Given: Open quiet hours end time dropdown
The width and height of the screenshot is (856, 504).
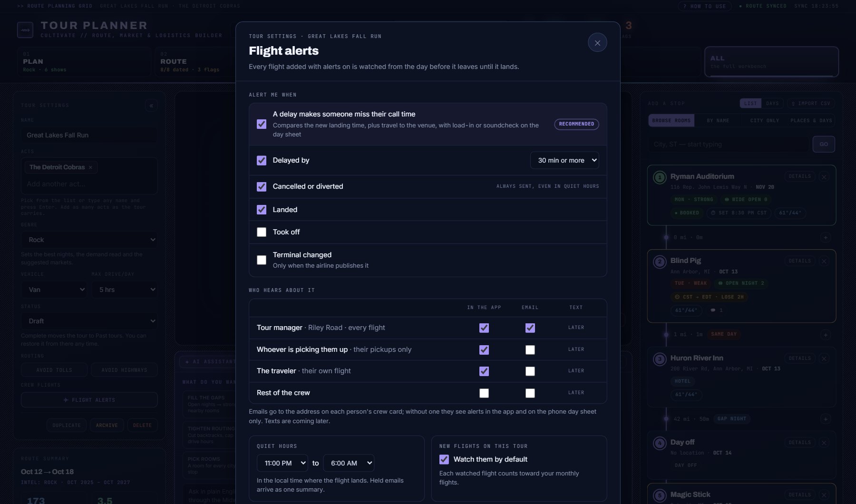Looking at the screenshot, I should pos(349,463).
